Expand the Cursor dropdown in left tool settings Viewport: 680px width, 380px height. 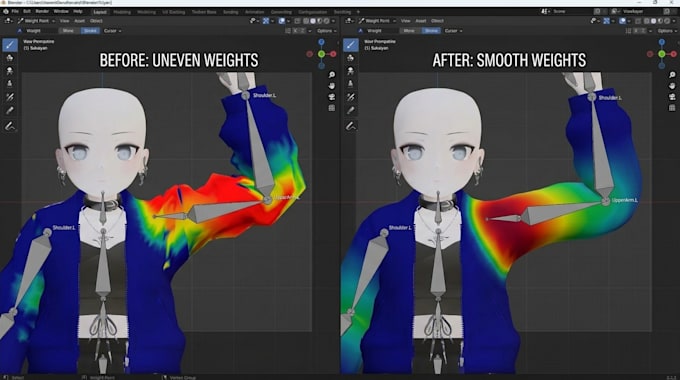tap(112, 31)
